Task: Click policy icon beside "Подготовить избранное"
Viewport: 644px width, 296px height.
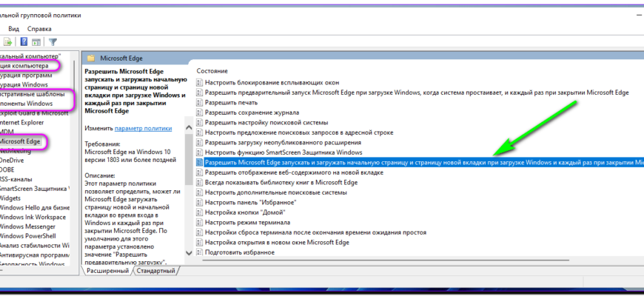Action: [x=200, y=252]
